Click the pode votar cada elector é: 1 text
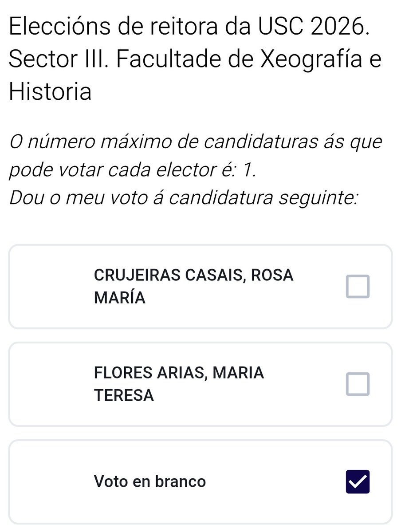The height and width of the screenshot is (532, 401). tap(132, 169)
